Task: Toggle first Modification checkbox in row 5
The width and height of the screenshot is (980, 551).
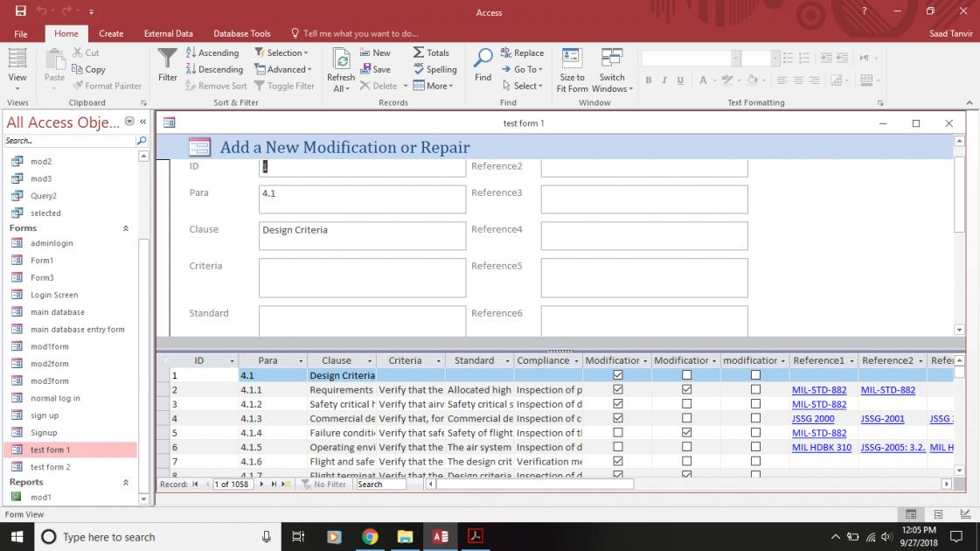Action: 618,433
